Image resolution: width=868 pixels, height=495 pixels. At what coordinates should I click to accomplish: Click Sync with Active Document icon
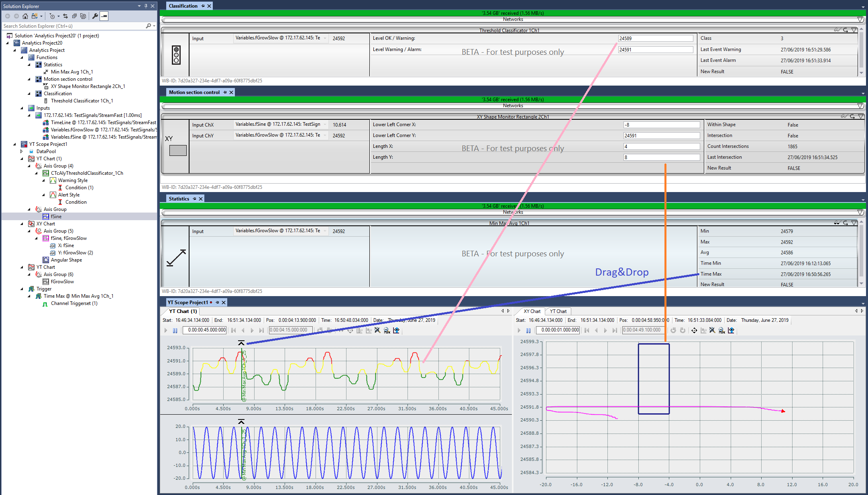pos(65,16)
